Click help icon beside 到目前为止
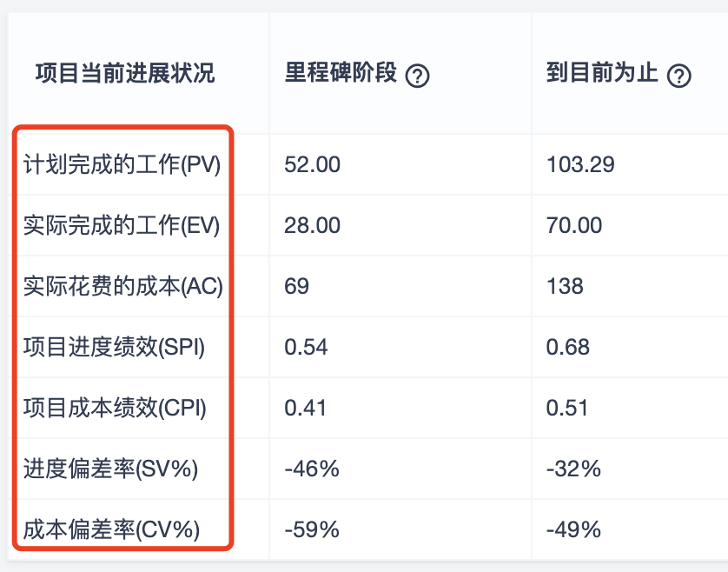 coord(678,76)
